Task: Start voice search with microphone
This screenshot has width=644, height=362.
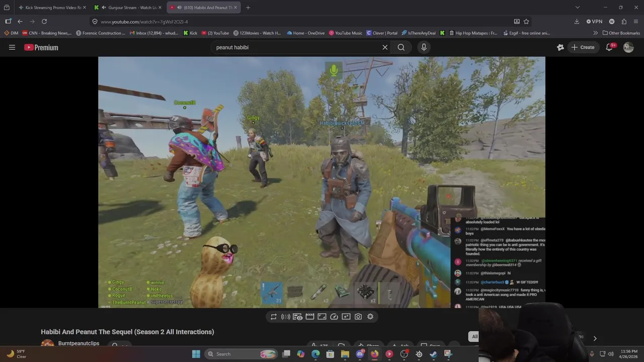Action: click(424, 47)
